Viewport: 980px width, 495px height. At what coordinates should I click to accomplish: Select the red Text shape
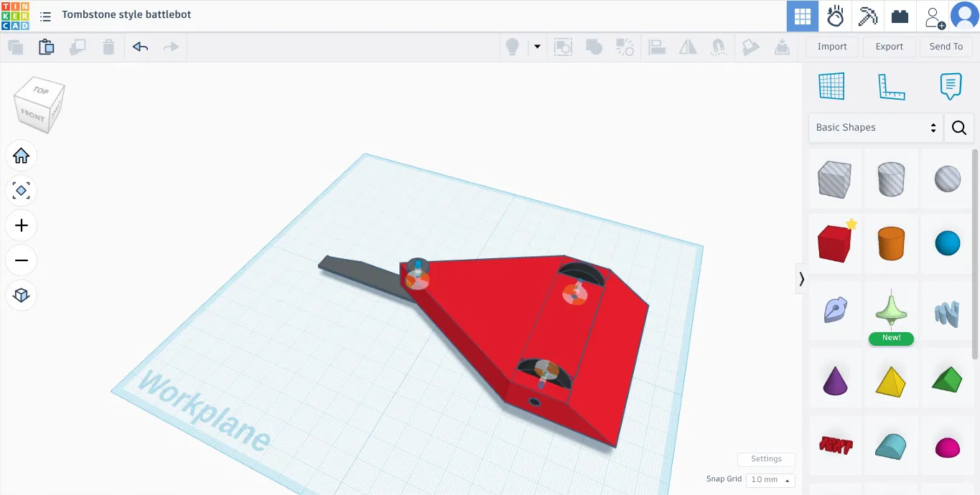pos(835,445)
